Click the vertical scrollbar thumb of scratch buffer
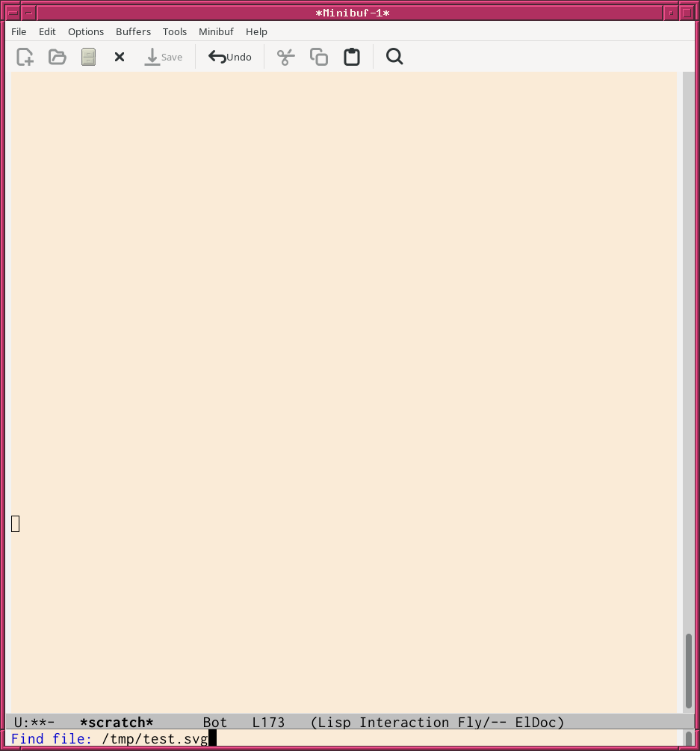The image size is (700, 751). (689, 670)
